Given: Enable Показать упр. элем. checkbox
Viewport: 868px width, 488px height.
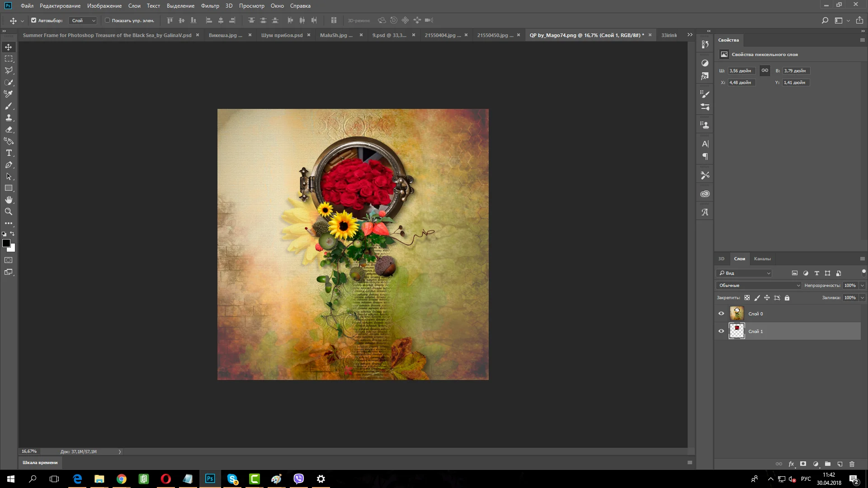Looking at the screenshot, I should pos(108,20).
